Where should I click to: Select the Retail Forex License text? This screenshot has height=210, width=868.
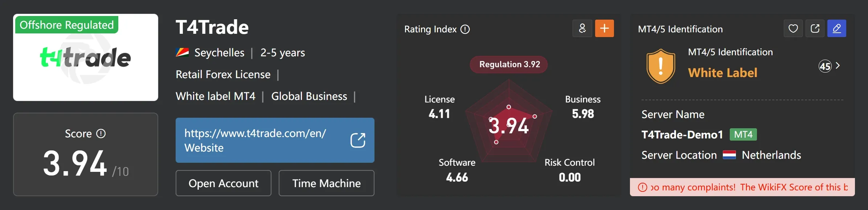tap(223, 74)
